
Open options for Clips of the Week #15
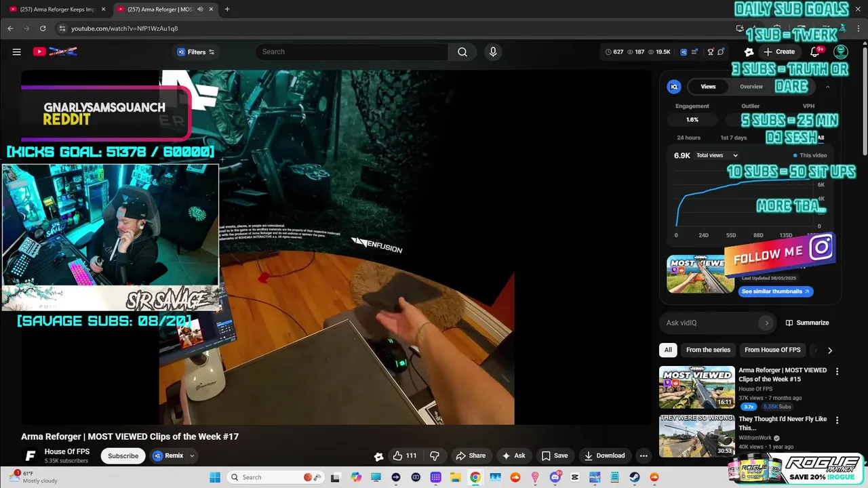837,371
